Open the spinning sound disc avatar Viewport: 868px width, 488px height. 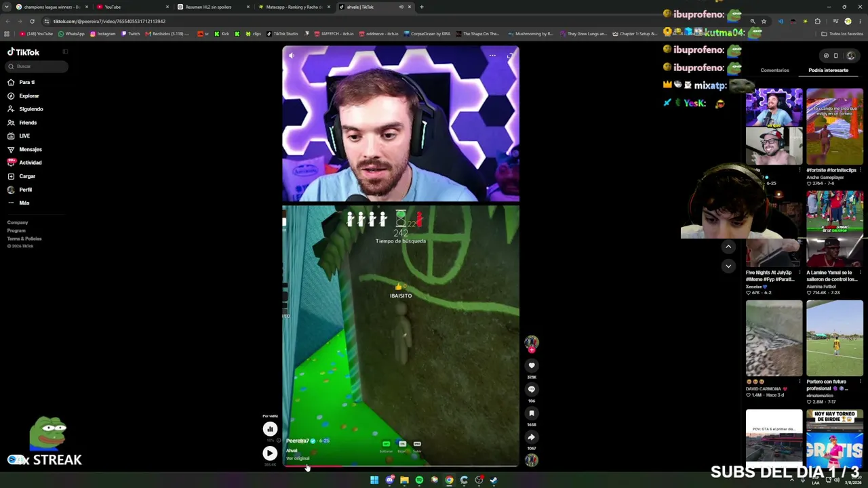(x=532, y=460)
